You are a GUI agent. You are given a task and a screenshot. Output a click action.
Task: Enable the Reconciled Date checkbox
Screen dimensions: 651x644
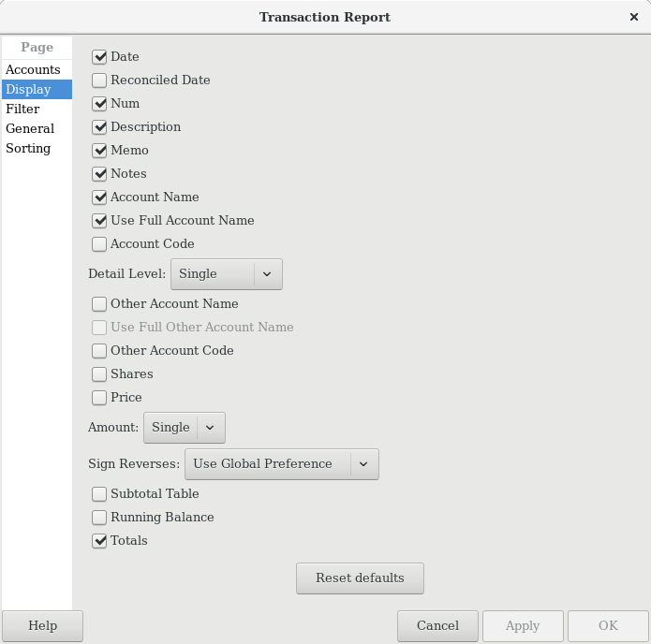point(99,80)
